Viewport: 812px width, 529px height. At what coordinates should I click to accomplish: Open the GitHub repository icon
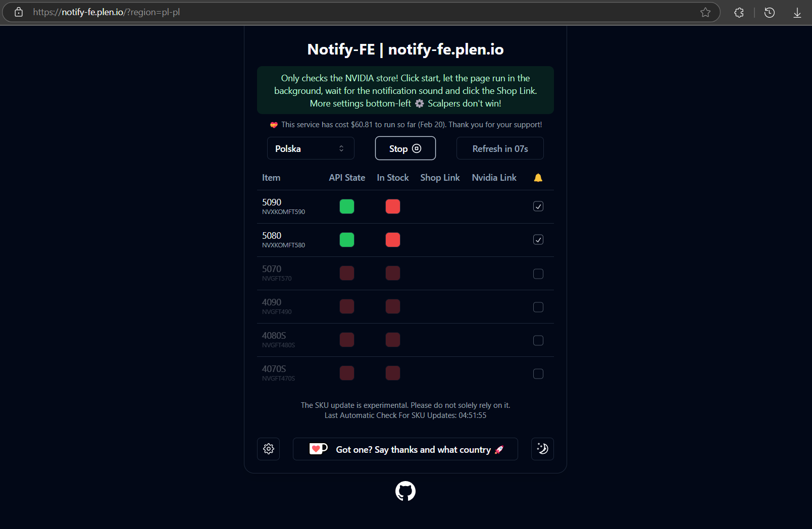point(405,491)
